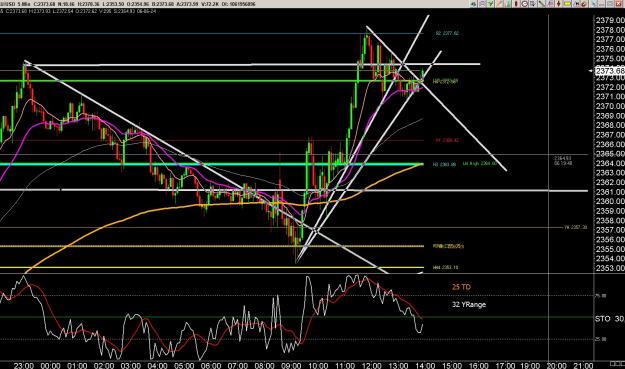
Task: Click the green arrows toolbar icon
Action: tap(474, 4)
